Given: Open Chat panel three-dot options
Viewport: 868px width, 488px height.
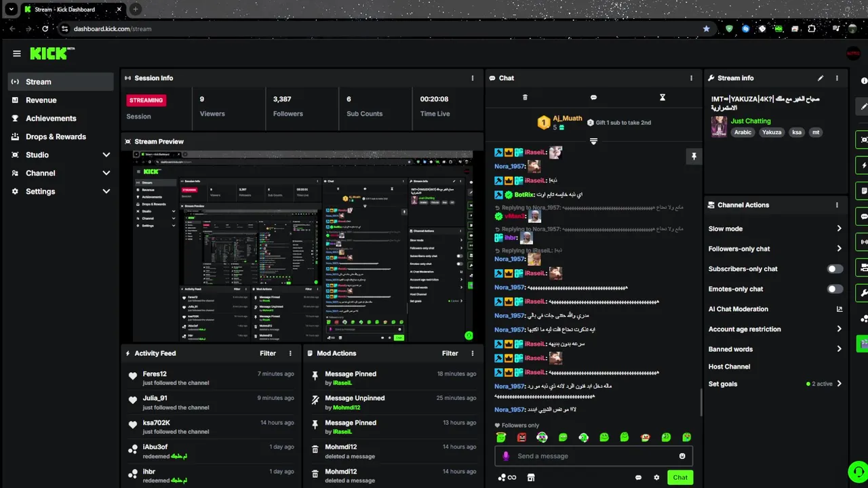Looking at the screenshot, I should click(692, 78).
